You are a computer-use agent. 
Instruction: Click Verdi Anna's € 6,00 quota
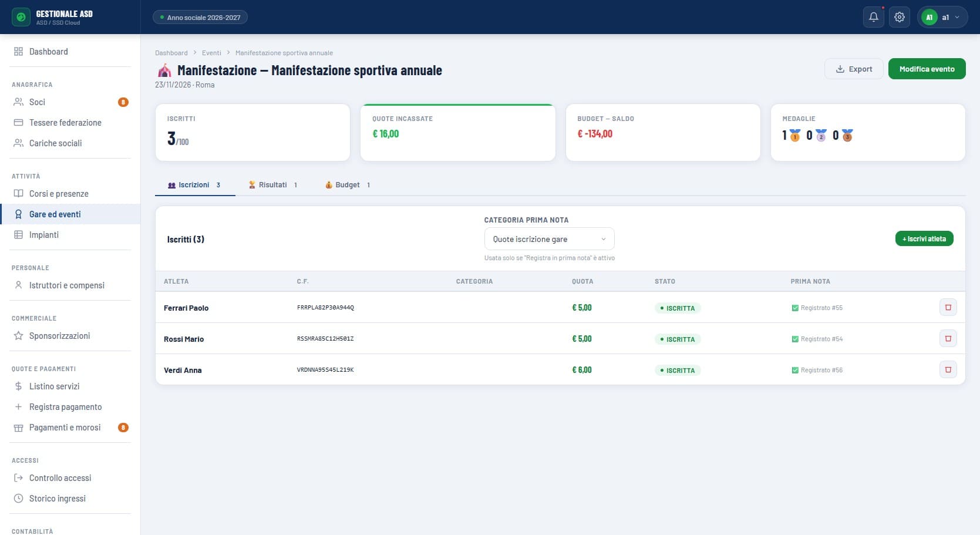pos(582,370)
